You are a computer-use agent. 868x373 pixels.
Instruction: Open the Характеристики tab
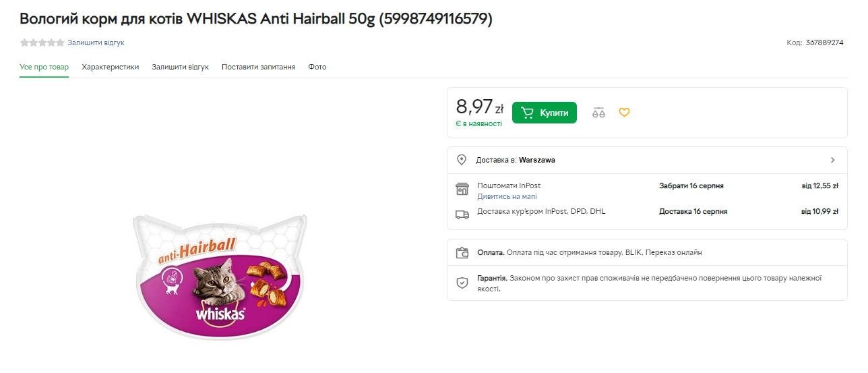pyautogui.click(x=111, y=67)
